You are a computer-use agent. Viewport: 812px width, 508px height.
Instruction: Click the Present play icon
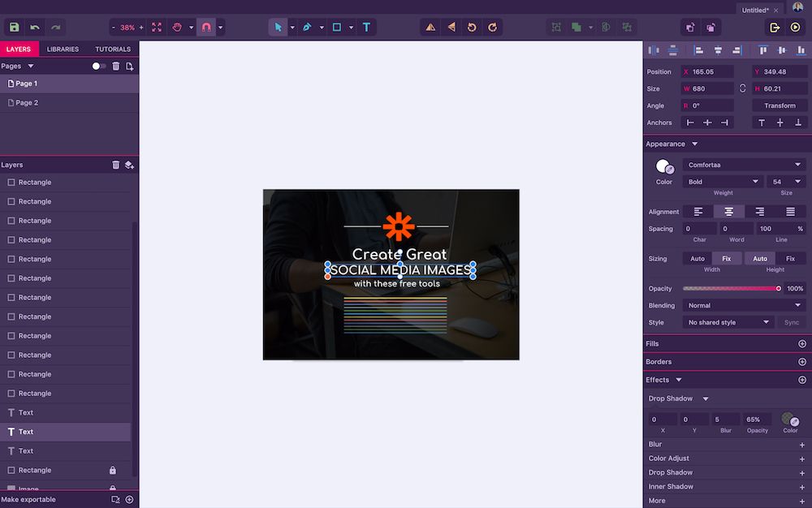[x=795, y=27]
